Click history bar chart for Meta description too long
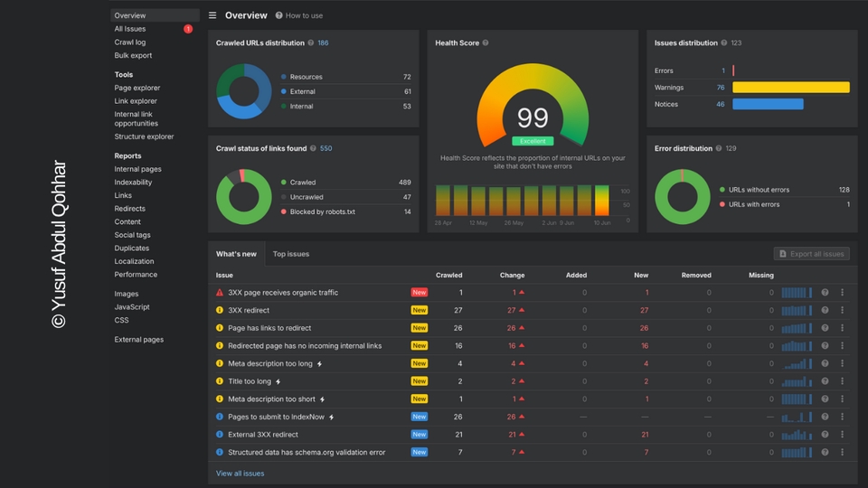Screen dimensions: 868x488 click(797, 363)
